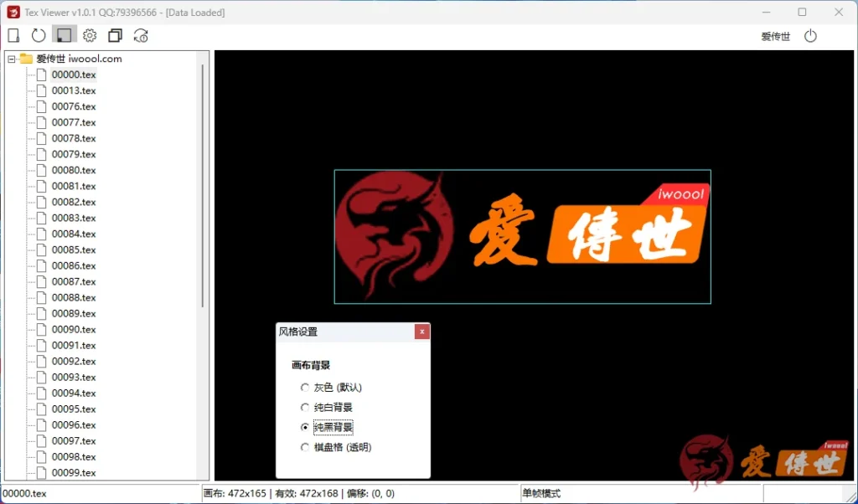Click the 画布背景 group label
This screenshot has height=504, width=858.
coord(311,365)
